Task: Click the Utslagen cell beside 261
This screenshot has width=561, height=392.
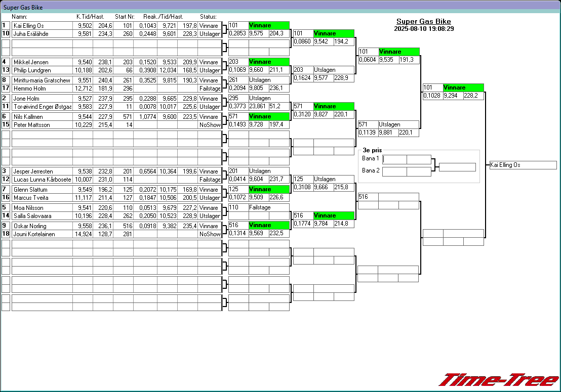Action: coord(269,80)
